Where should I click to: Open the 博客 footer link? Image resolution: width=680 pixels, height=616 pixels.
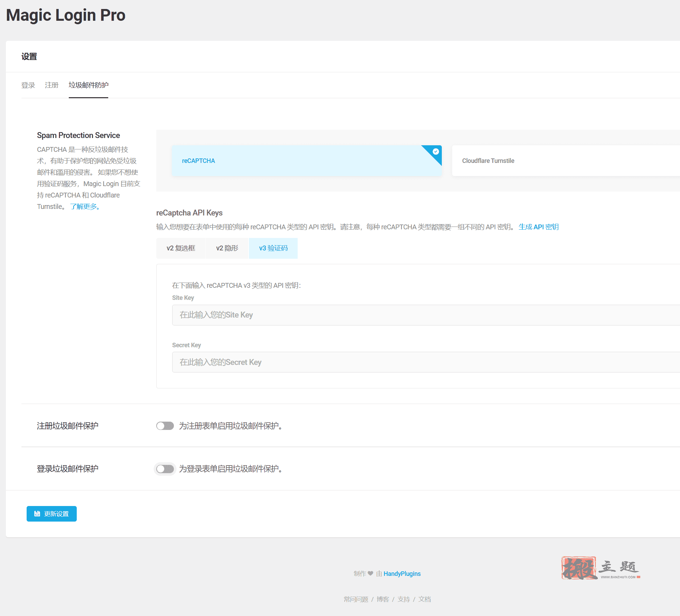pos(383,599)
